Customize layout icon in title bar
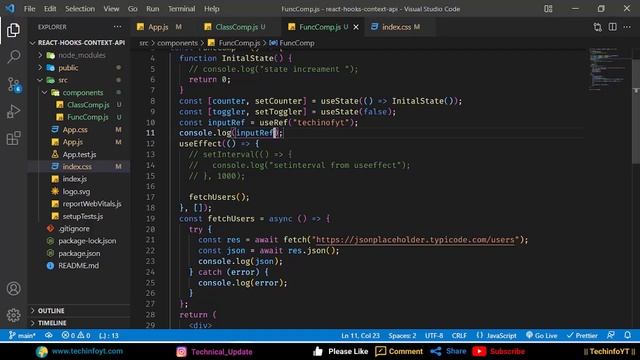 click(x=548, y=9)
